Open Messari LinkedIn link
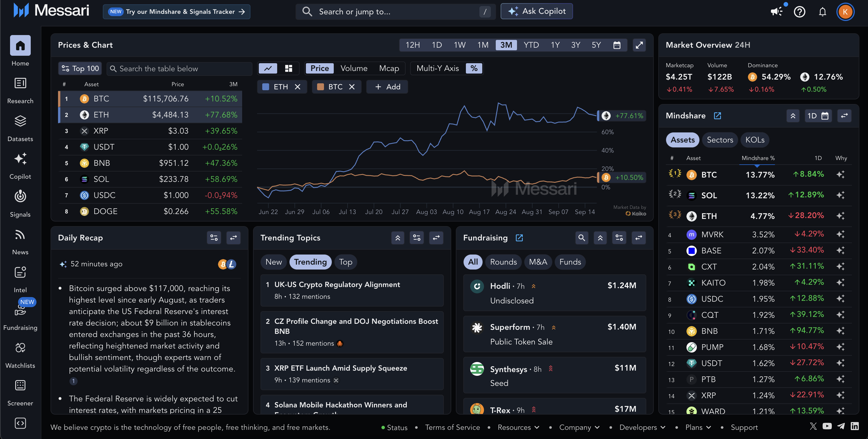The width and height of the screenshot is (868, 439). coord(855,426)
